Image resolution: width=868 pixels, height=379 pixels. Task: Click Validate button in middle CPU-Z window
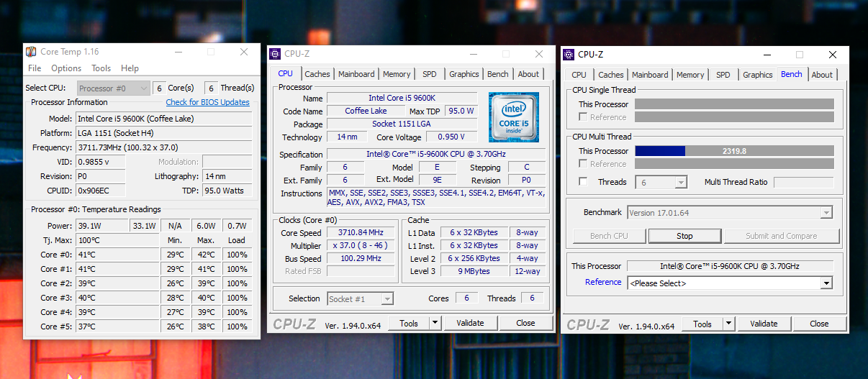470,324
